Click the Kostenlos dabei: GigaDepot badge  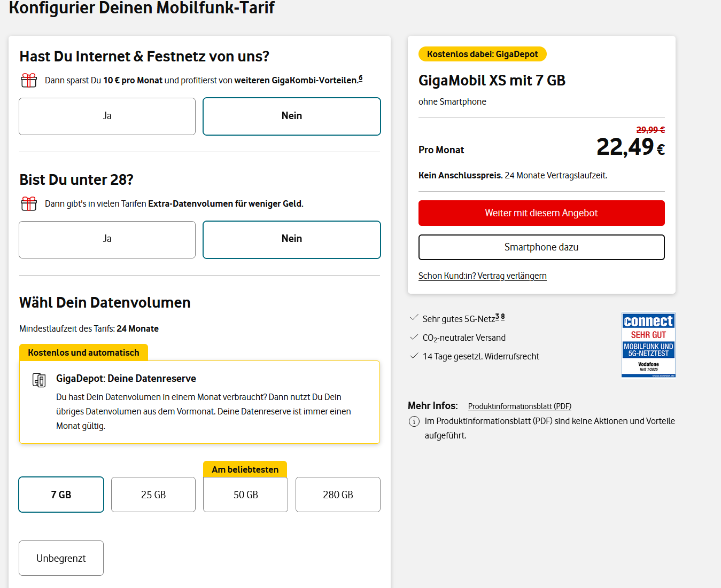(483, 54)
